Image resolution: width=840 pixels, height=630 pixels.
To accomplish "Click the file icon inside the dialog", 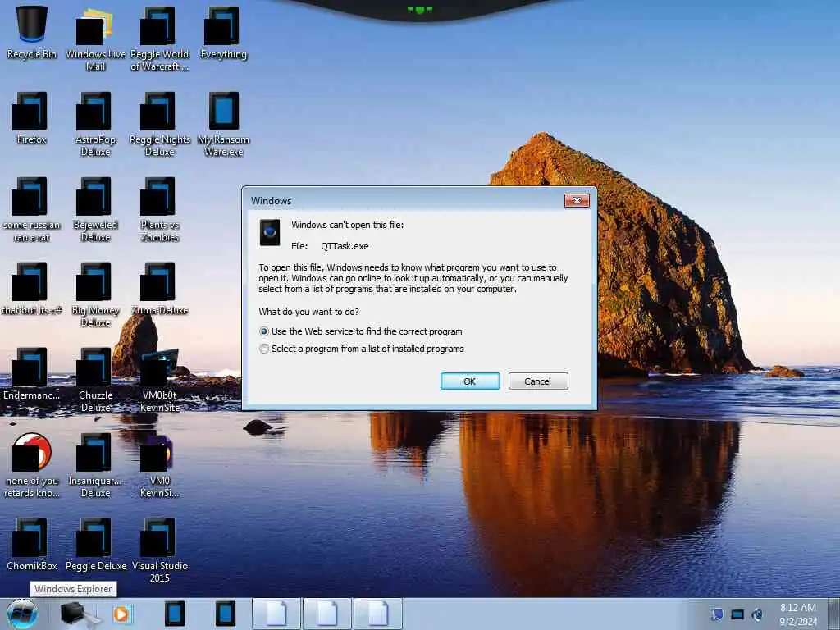I will click(x=269, y=232).
